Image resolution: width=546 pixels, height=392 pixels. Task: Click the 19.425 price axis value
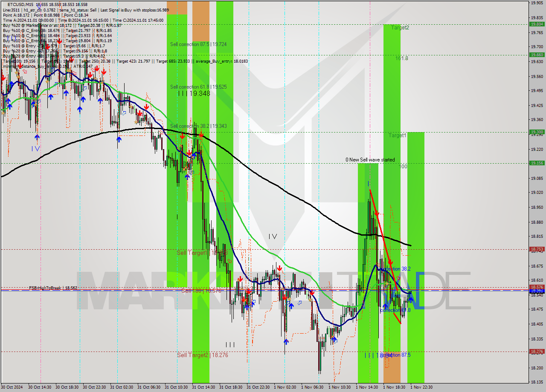click(537, 105)
